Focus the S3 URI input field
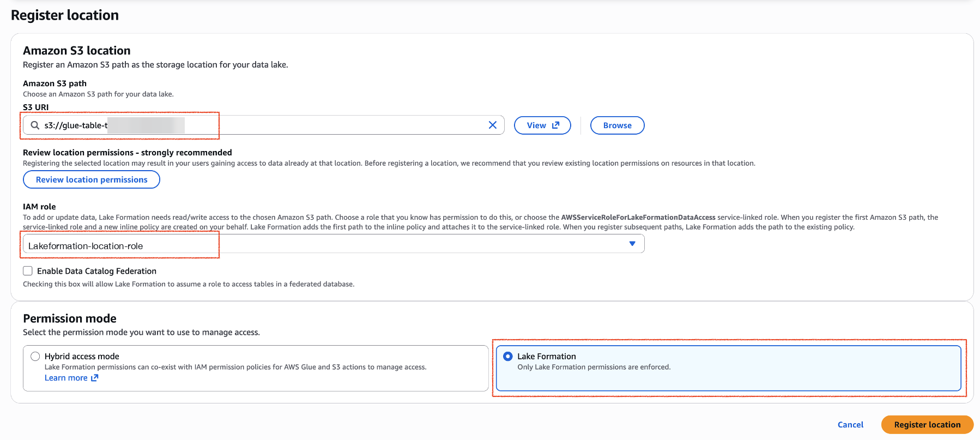The image size is (980, 440). [264, 125]
